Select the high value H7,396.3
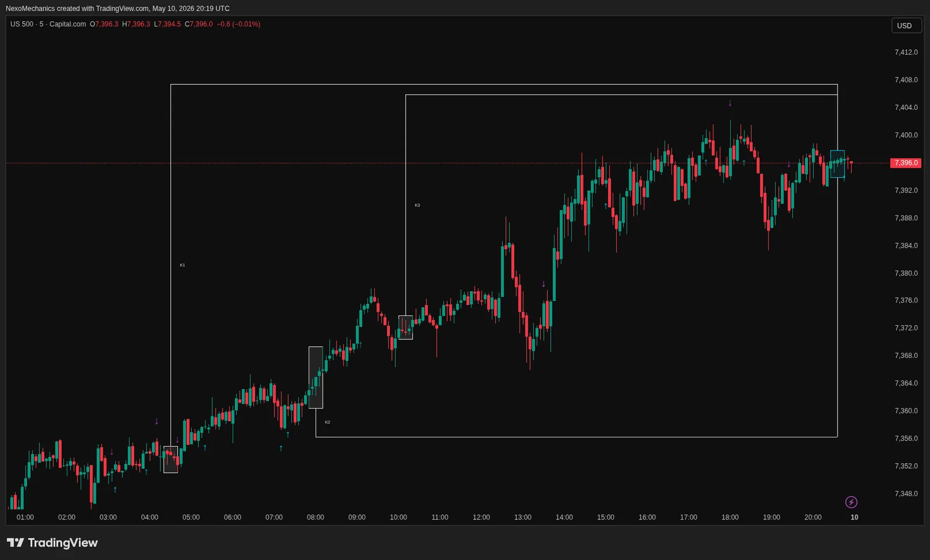930x560 pixels. 136,24
